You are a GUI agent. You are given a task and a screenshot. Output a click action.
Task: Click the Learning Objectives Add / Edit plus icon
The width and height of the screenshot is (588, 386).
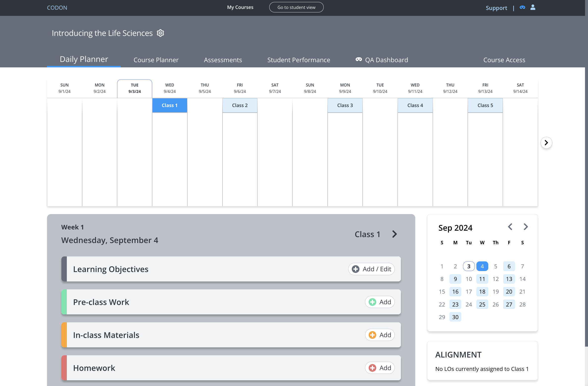tap(356, 269)
